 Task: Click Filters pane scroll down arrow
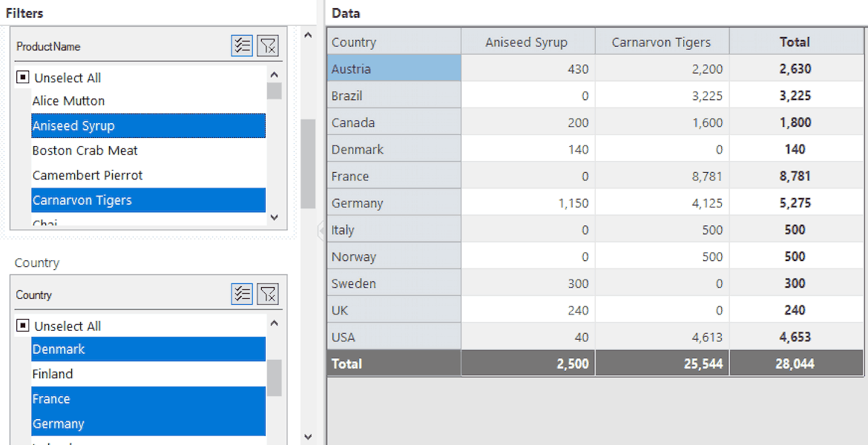coord(309,437)
